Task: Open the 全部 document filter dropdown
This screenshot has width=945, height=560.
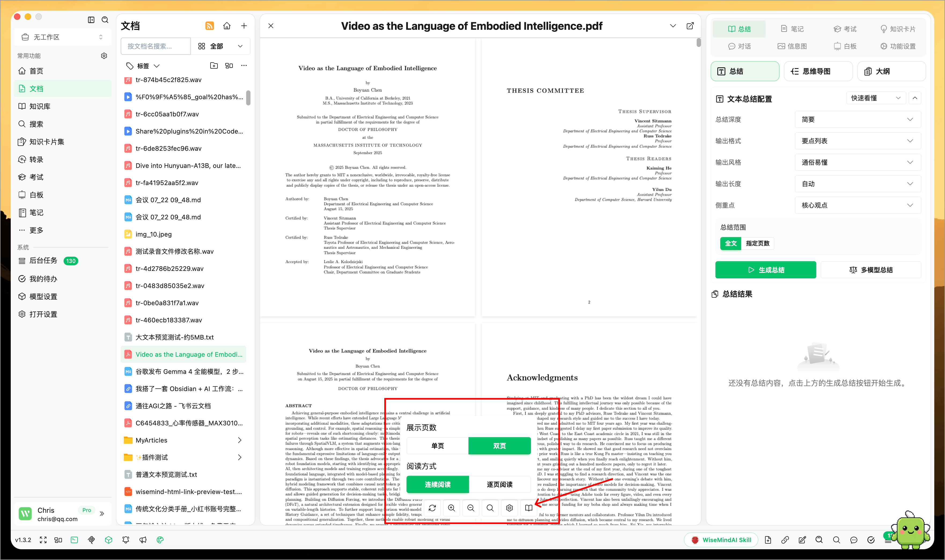Action: [220, 46]
